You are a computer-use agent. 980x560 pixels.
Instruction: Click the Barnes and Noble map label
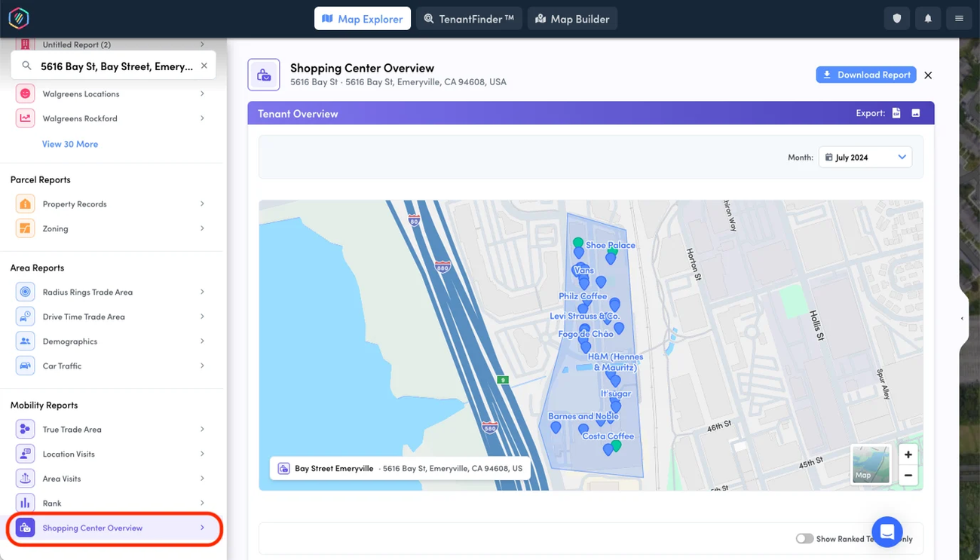(x=583, y=416)
